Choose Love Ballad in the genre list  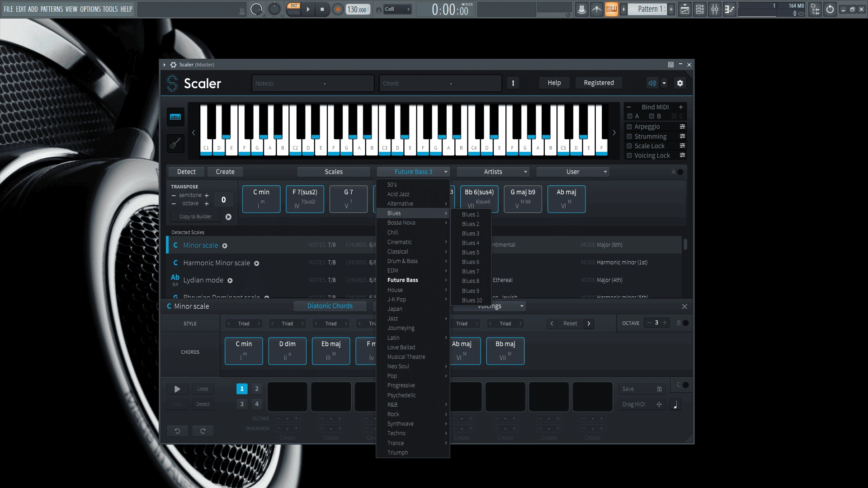(x=413, y=347)
